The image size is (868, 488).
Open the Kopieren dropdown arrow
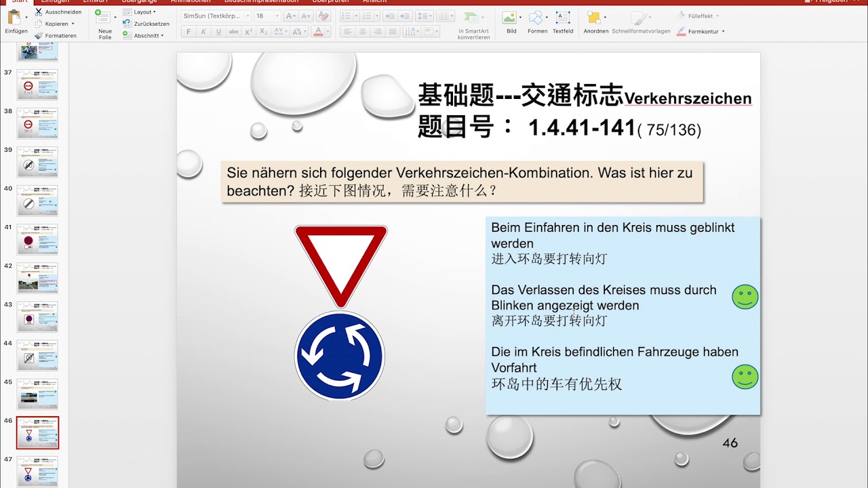click(x=73, y=24)
